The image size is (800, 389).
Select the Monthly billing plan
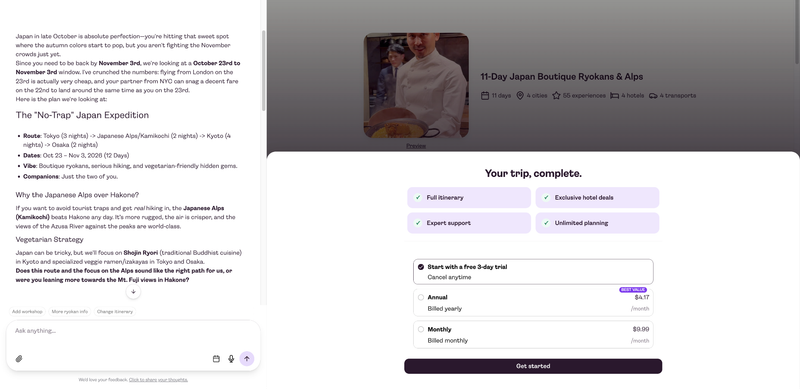point(533,334)
